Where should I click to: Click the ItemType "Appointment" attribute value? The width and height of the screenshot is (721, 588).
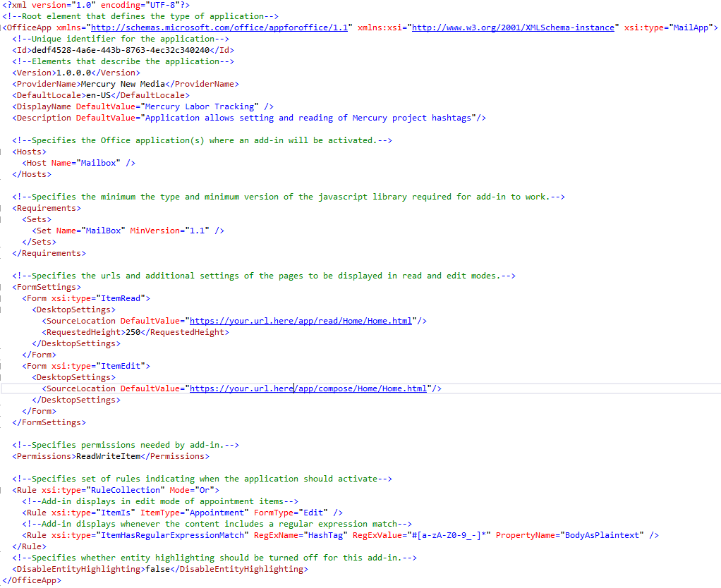(220, 513)
